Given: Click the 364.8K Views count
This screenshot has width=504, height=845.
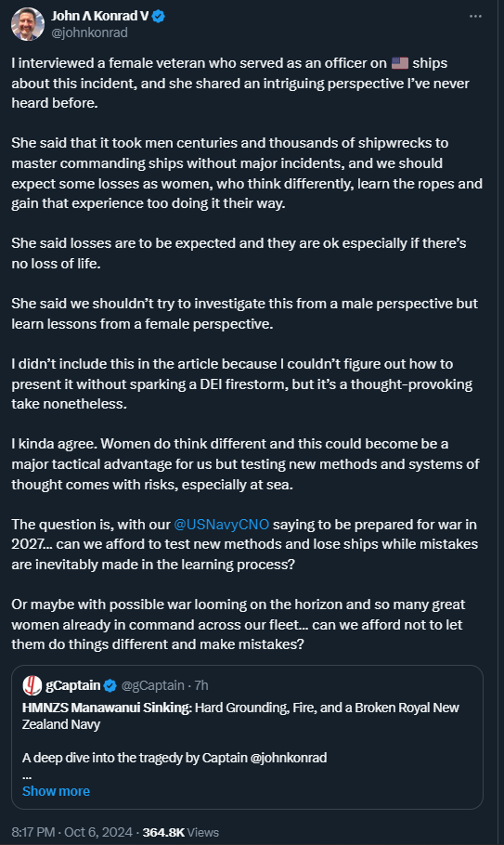Looking at the screenshot, I should [180, 832].
